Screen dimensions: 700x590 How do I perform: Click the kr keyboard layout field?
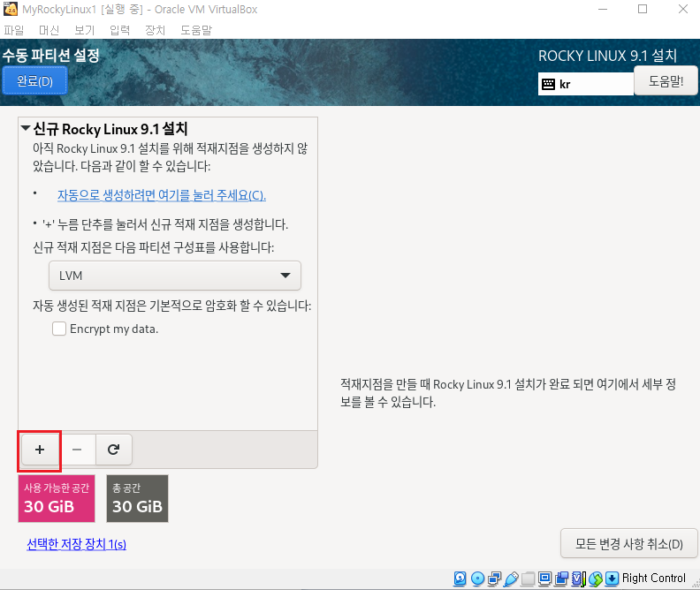tap(586, 84)
